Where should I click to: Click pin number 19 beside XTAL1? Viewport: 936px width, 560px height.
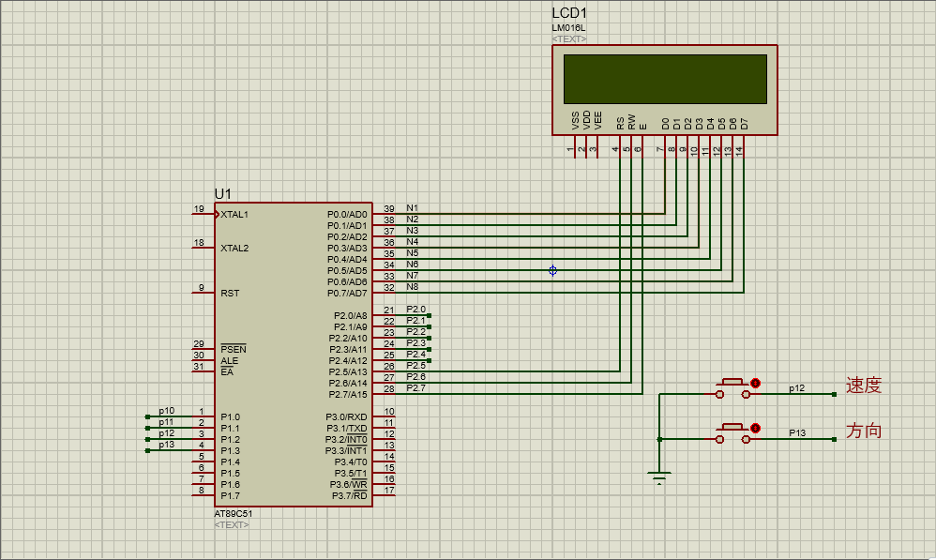[199, 209]
